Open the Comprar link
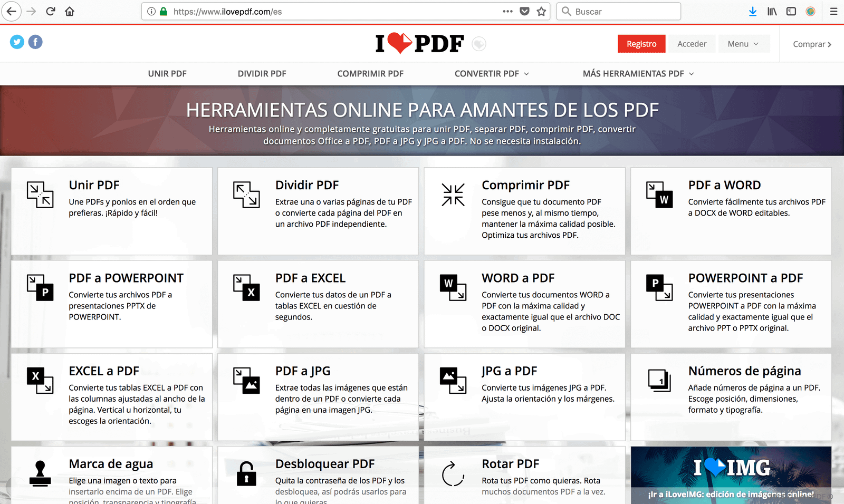The width and height of the screenshot is (844, 504). (x=812, y=44)
